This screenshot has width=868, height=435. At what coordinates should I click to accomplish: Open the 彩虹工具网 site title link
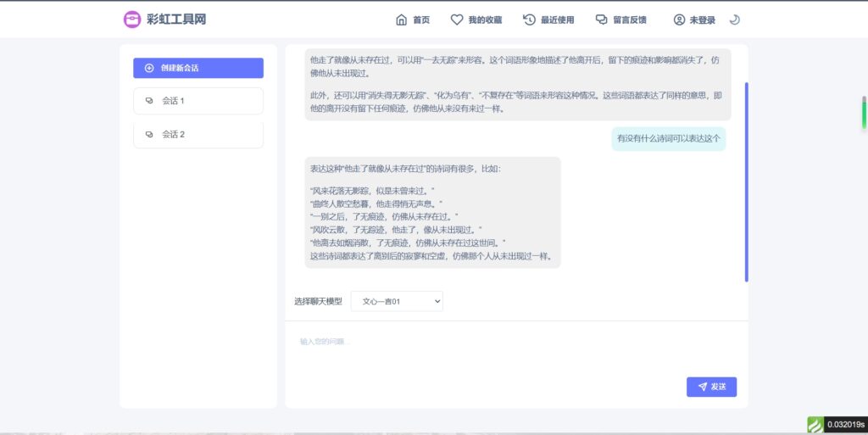[x=176, y=20]
